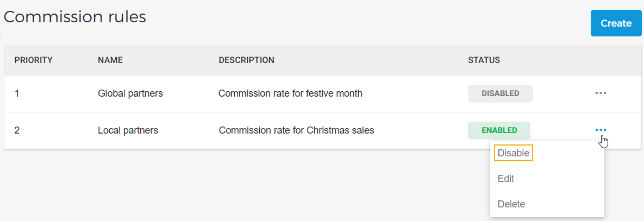
Task: Click the ellipsis icon for Local partners
Action: (x=601, y=130)
